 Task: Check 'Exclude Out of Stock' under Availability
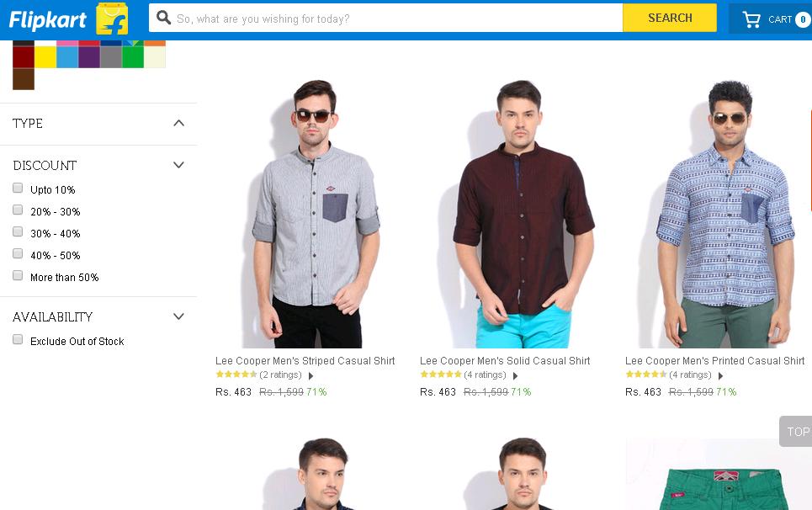(x=18, y=339)
